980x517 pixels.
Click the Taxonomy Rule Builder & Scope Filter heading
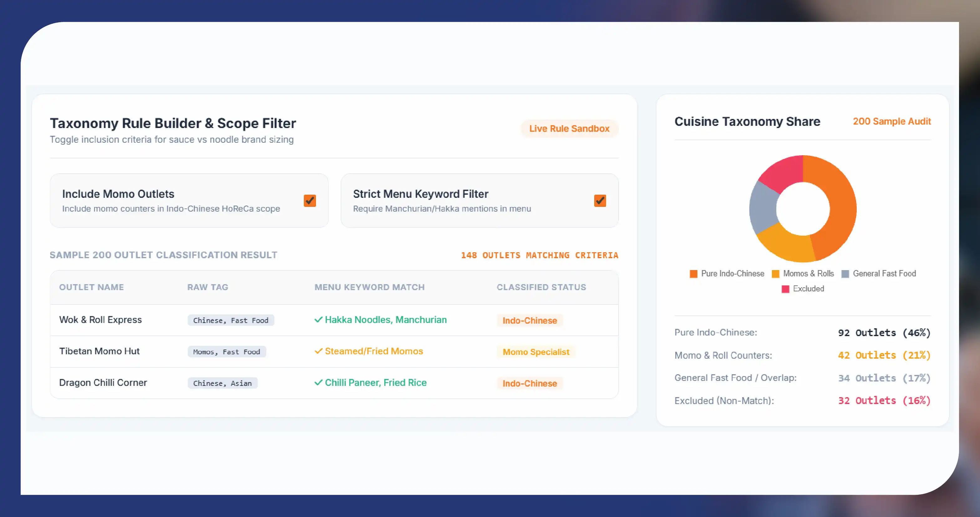pyautogui.click(x=173, y=123)
